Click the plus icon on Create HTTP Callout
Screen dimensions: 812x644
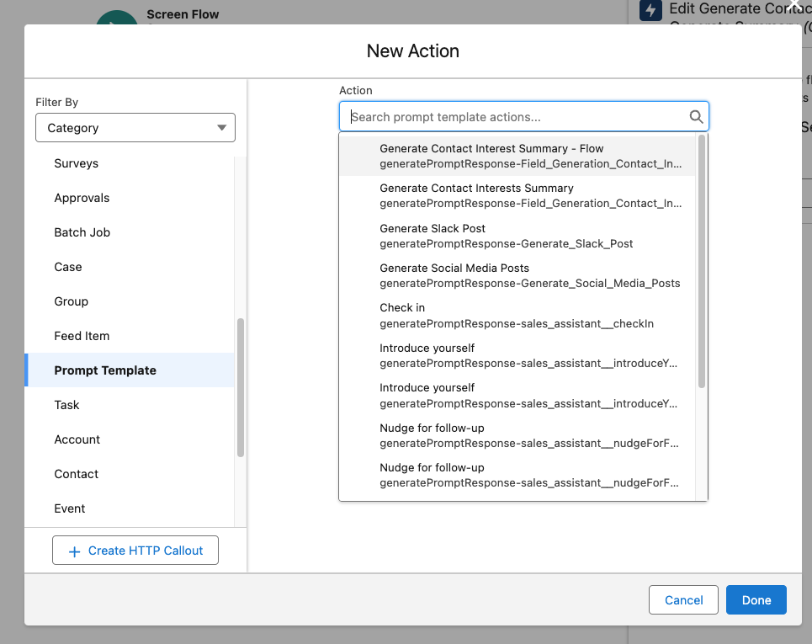(x=75, y=551)
